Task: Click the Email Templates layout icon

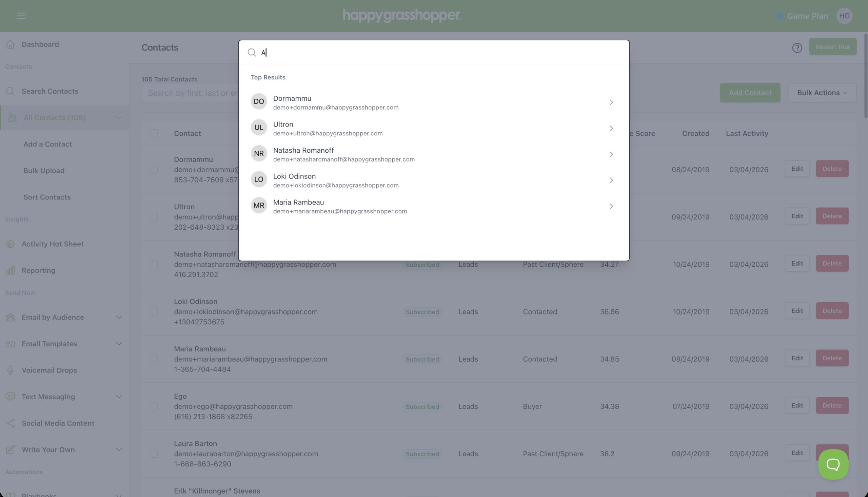Action: coord(10,344)
